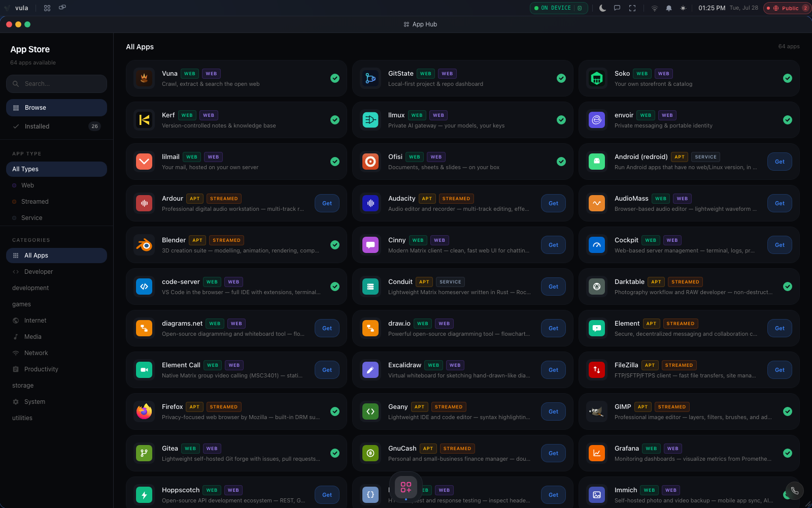Toggle dark mode moon icon in top bar
The height and width of the screenshot is (508, 812).
coord(602,8)
